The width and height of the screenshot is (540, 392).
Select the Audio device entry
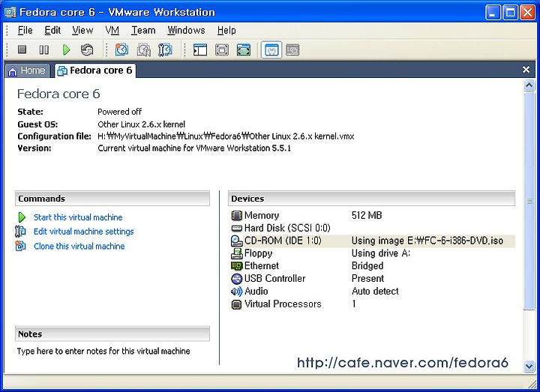[256, 291]
